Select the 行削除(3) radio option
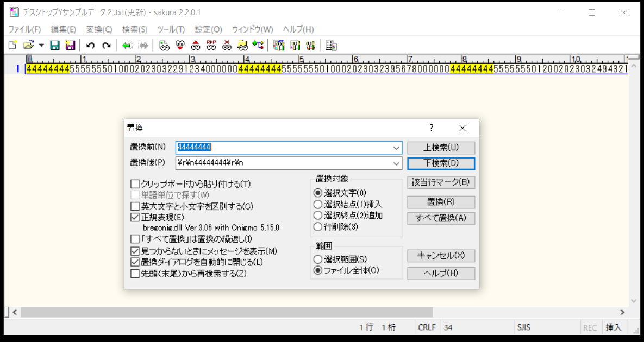644x342 pixels. pos(317,226)
